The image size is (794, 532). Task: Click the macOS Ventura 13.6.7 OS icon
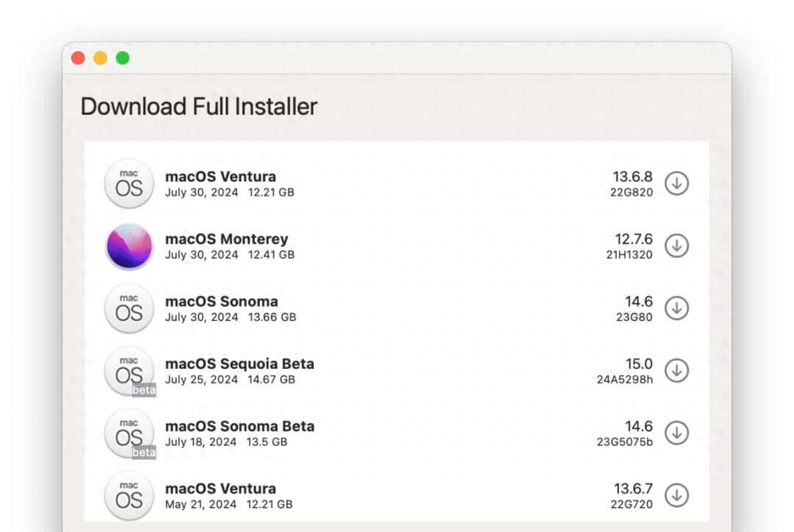[x=129, y=496]
